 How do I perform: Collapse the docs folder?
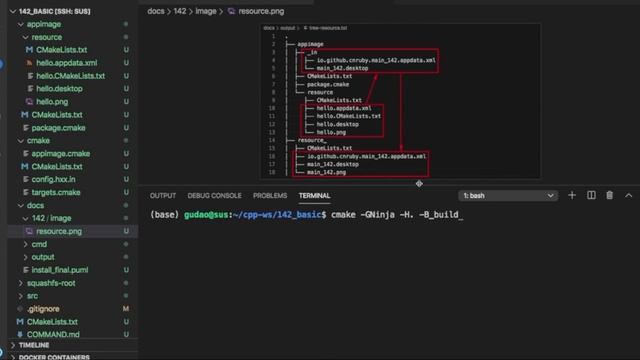coord(20,205)
